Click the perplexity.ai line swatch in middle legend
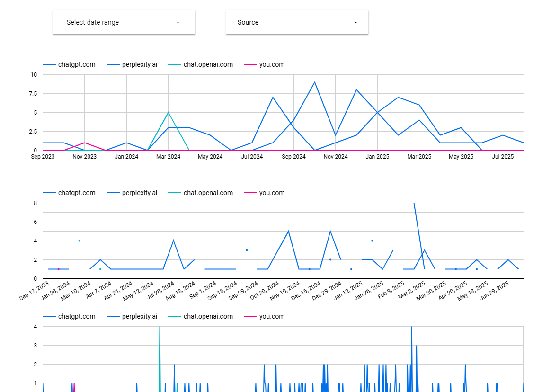Image resolution: width=551 pixels, height=392 pixels. pyautogui.click(x=113, y=193)
